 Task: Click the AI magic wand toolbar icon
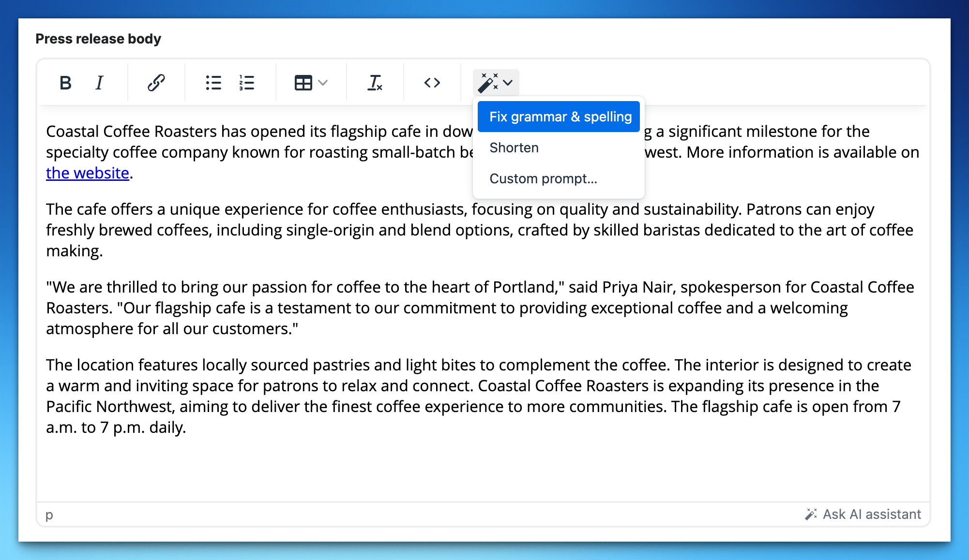[x=488, y=83]
